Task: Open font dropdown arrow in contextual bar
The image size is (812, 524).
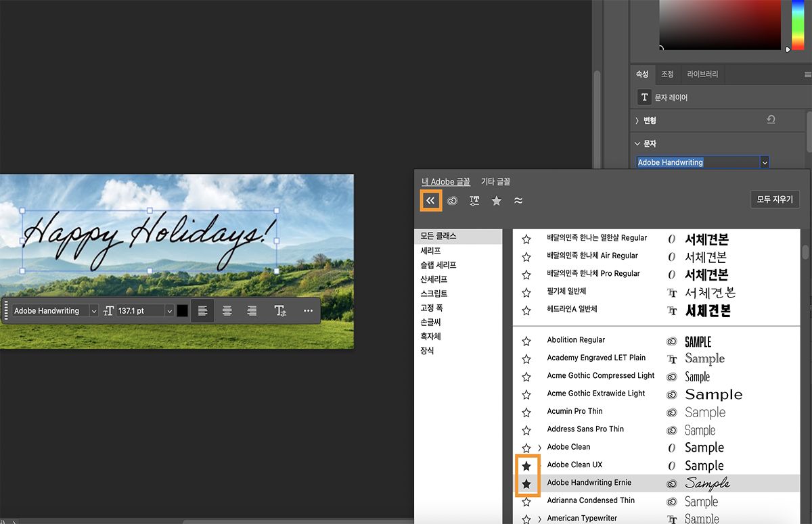Action: (x=93, y=311)
